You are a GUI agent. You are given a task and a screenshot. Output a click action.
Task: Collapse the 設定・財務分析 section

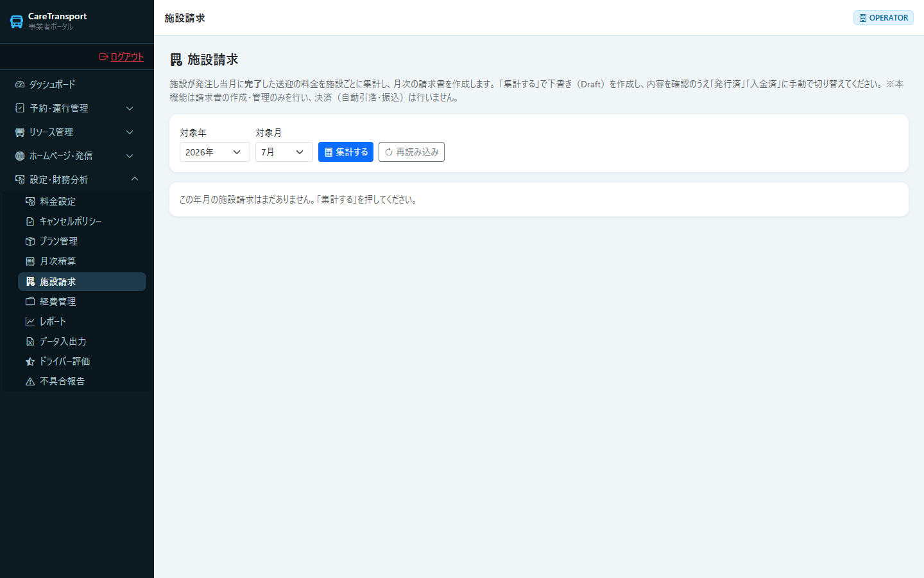coord(77,179)
